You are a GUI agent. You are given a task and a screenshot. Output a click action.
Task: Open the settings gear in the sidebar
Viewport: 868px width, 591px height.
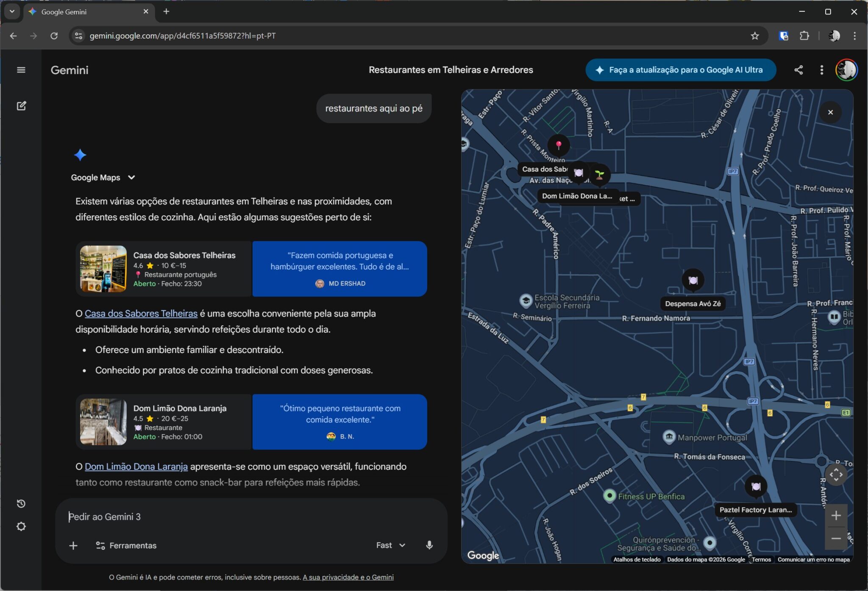tap(21, 526)
